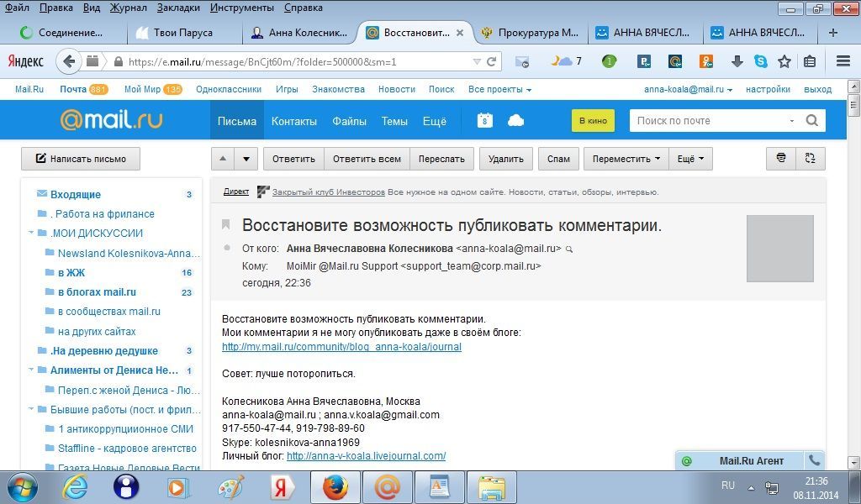Click the Skype icon in the browser toolbar
861x504 pixels.
760,61
